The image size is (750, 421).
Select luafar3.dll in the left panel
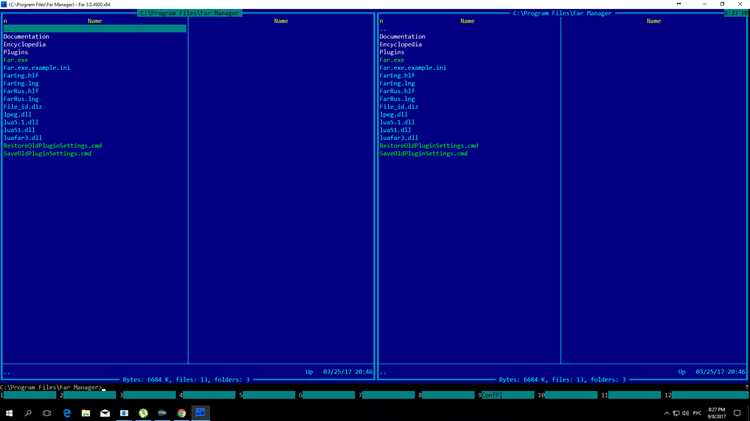[22, 138]
